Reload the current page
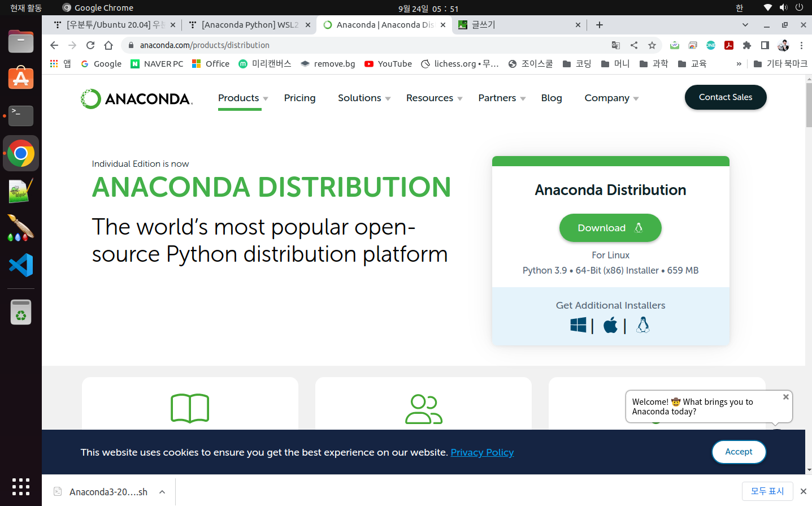The width and height of the screenshot is (812, 506). tap(90, 45)
